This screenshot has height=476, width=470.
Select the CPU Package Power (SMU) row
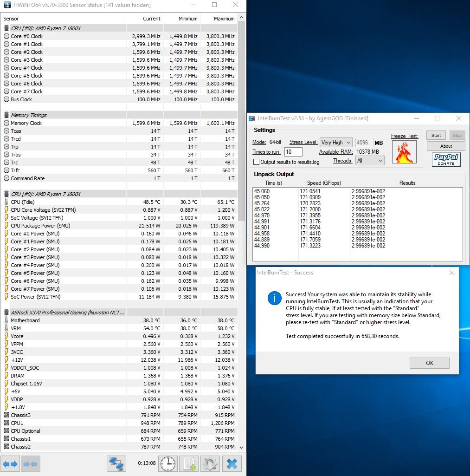coord(119,226)
